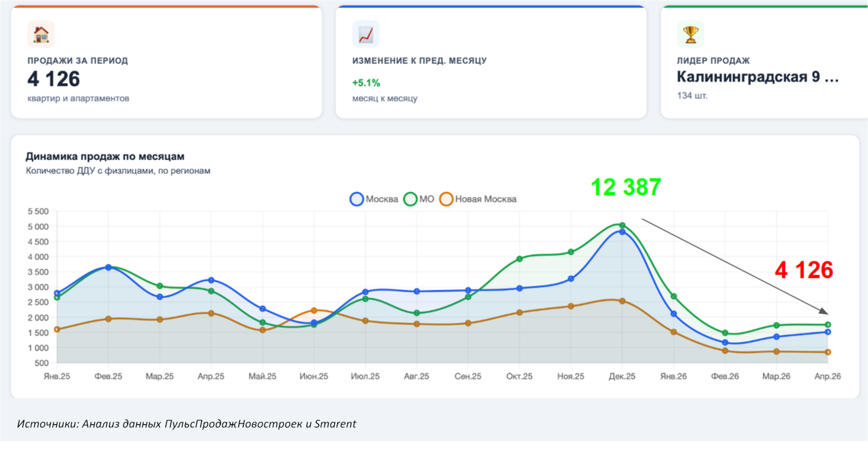Click the Апр.26 axis label
The width and height of the screenshot is (868, 473).
[x=827, y=376]
